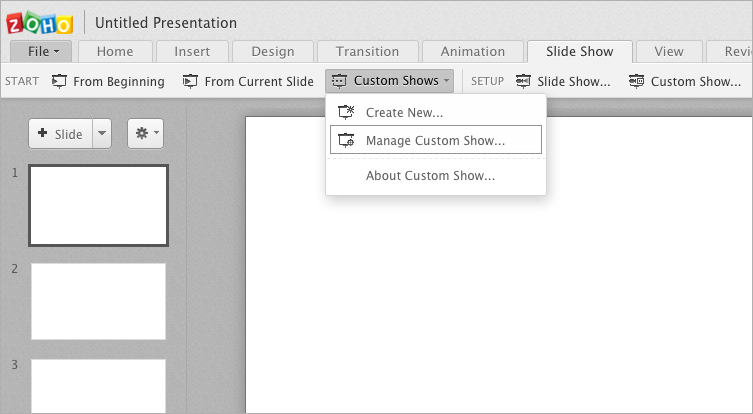Open the gear settings dropdown

[x=145, y=133]
